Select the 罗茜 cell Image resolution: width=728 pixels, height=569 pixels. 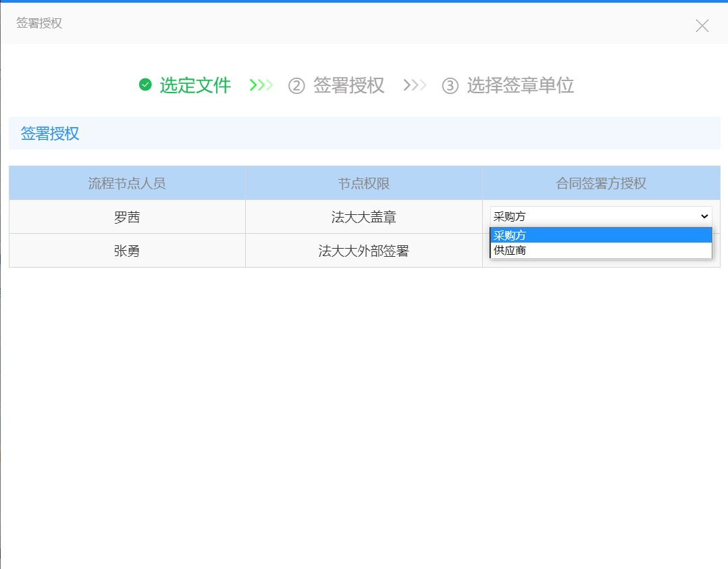click(x=127, y=217)
